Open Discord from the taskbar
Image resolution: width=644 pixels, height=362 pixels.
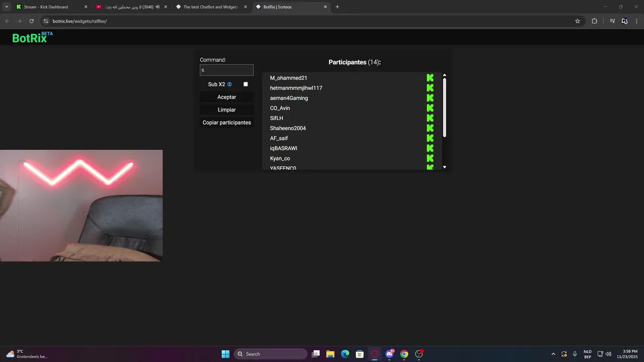pos(389,354)
